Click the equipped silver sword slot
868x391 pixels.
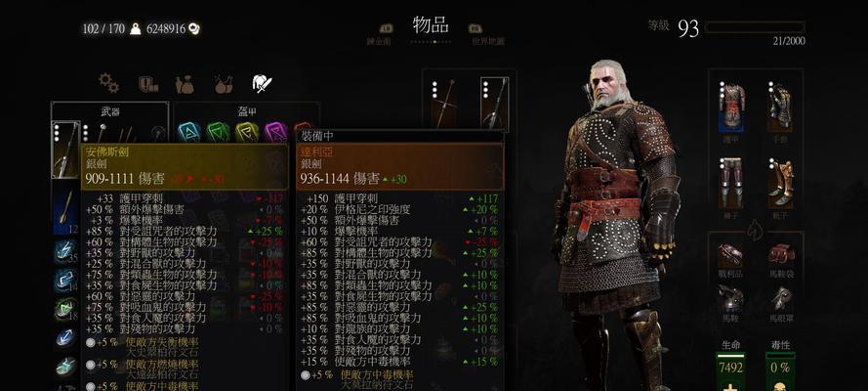tap(494, 104)
